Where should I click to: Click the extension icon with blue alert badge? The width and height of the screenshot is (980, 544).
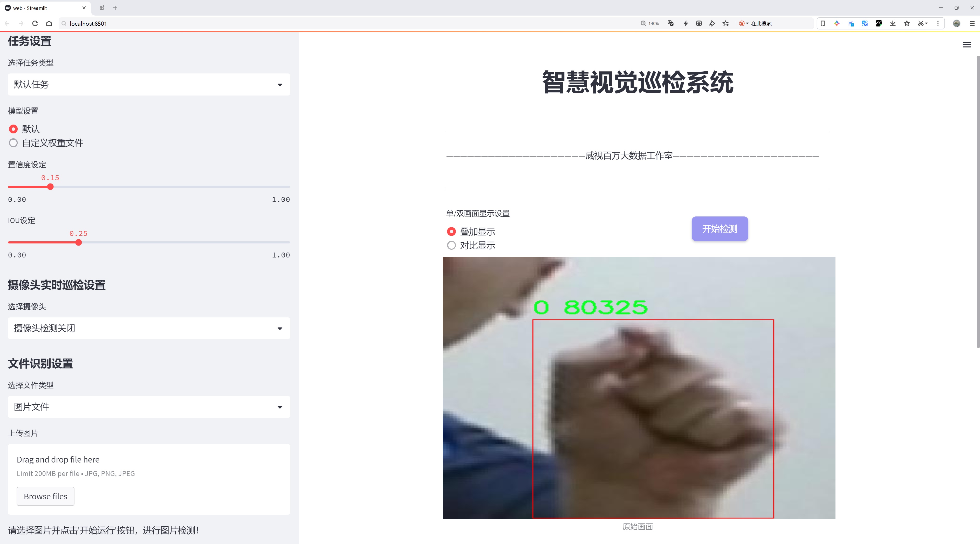pos(851,24)
